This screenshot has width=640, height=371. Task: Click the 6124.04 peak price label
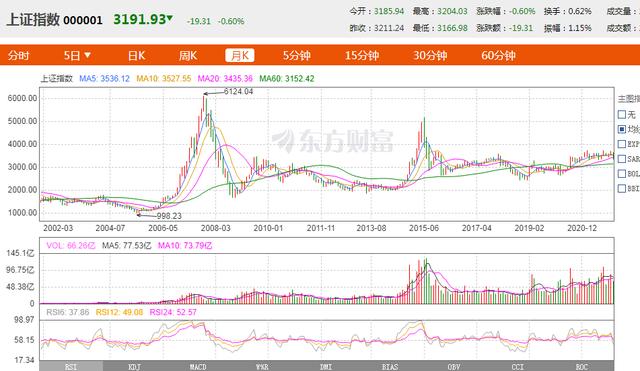pyautogui.click(x=238, y=92)
